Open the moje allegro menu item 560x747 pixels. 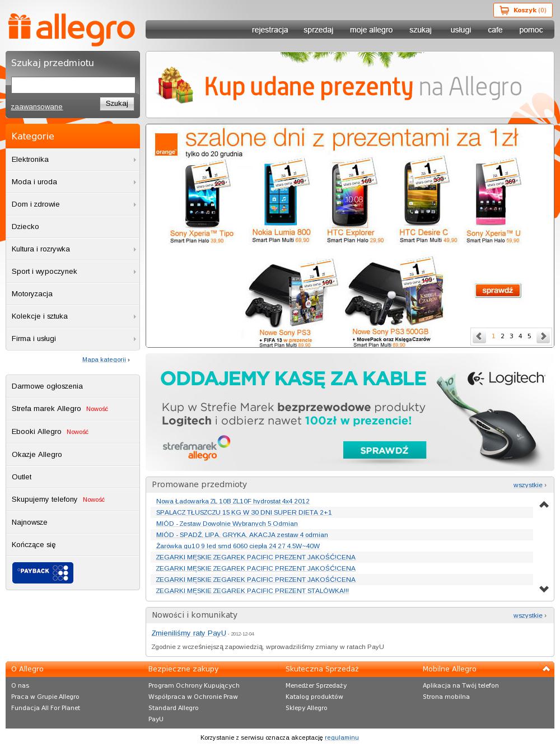click(x=371, y=30)
